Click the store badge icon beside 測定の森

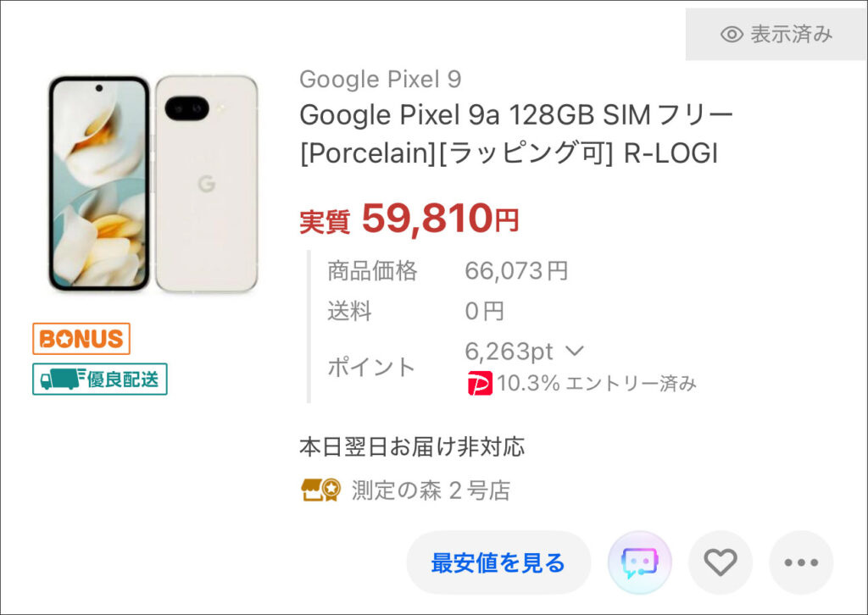(320, 490)
